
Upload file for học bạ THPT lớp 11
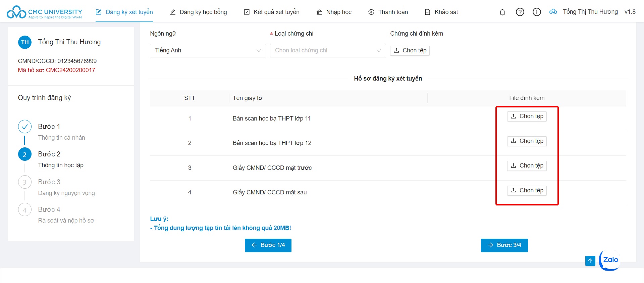click(x=527, y=116)
